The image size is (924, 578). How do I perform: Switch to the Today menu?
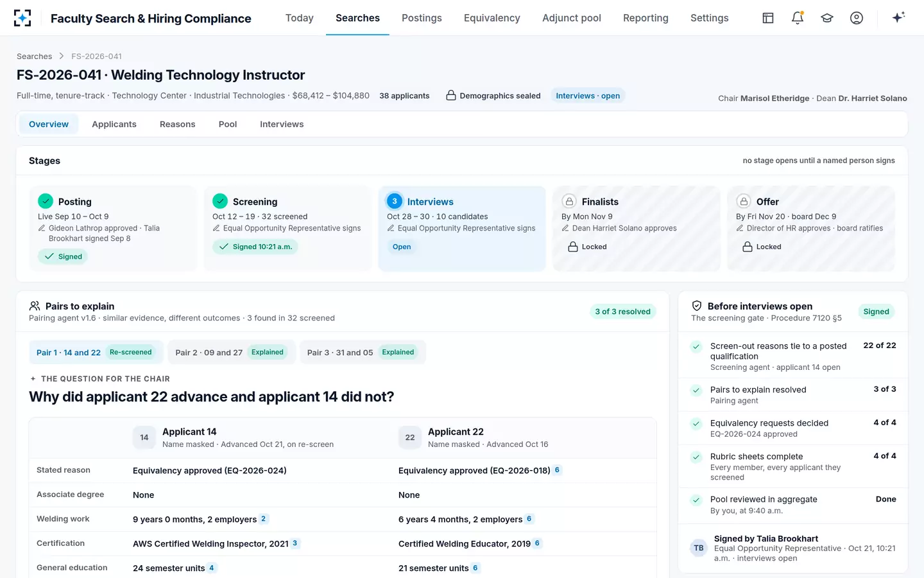click(x=300, y=18)
